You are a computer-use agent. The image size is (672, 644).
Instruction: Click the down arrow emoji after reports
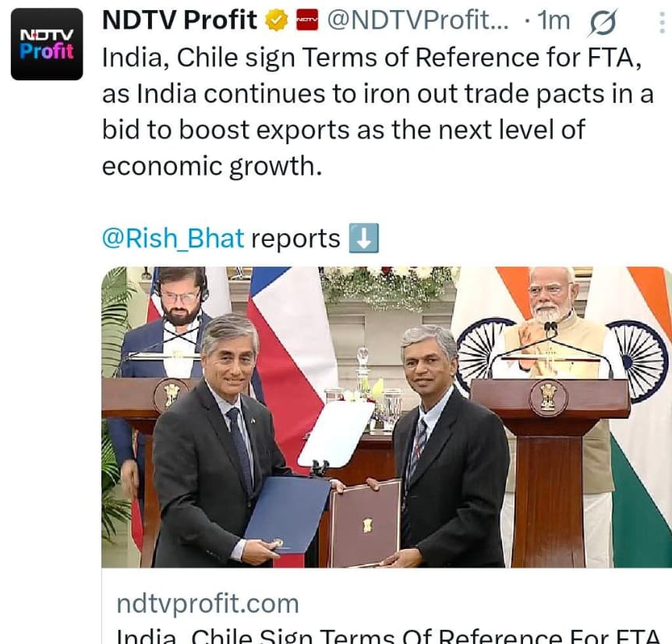(x=364, y=238)
